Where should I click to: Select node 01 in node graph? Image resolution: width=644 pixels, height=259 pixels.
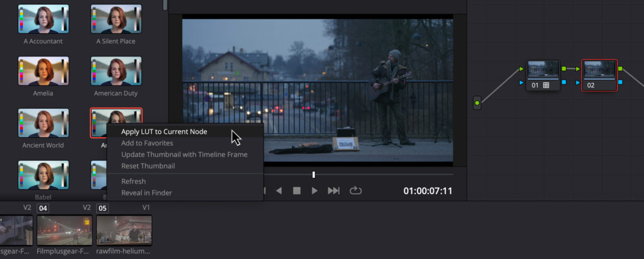click(543, 75)
